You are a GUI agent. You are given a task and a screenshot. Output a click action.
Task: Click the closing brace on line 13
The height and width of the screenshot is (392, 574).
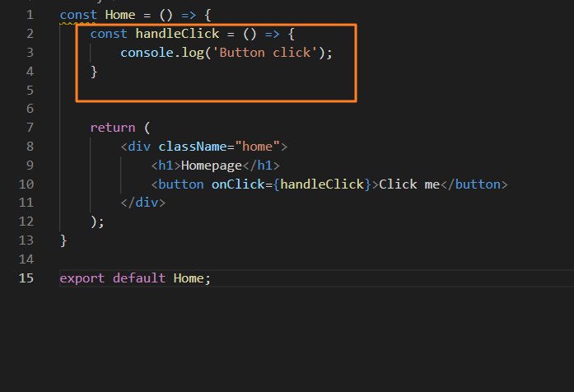pos(63,240)
